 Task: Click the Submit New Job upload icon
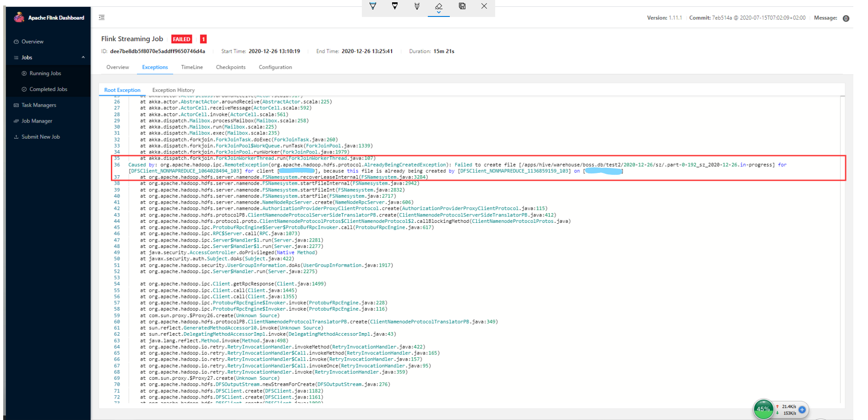pyautogui.click(x=16, y=137)
